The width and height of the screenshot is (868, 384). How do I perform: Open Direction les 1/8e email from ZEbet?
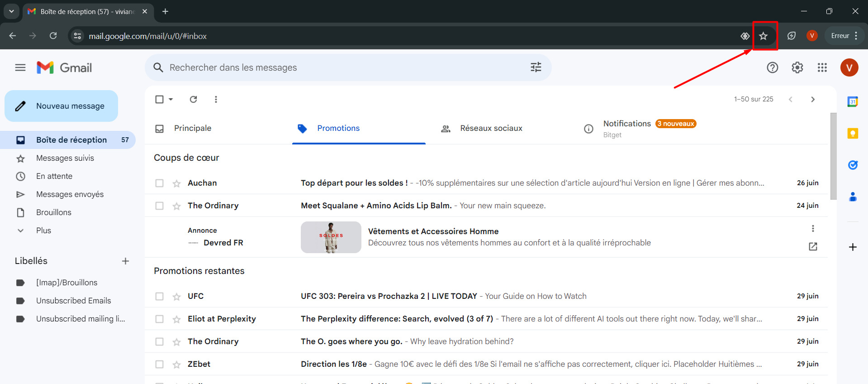486,364
